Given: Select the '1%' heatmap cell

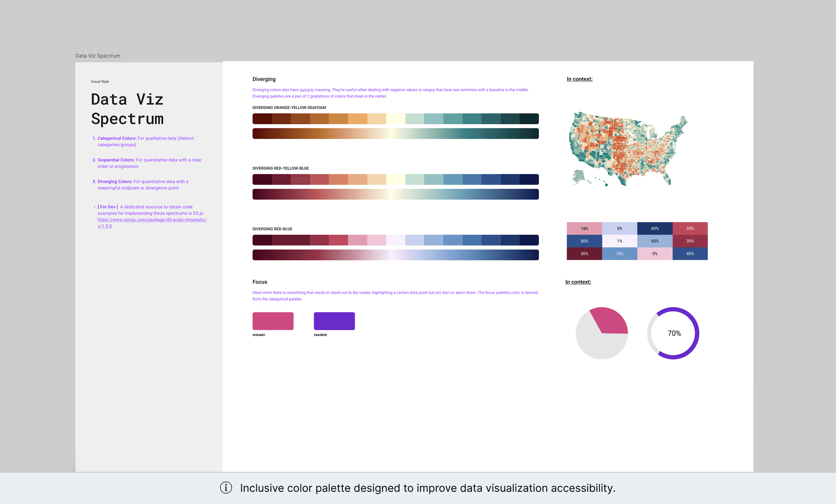Looking at the screenshot, I should (620, 241).
